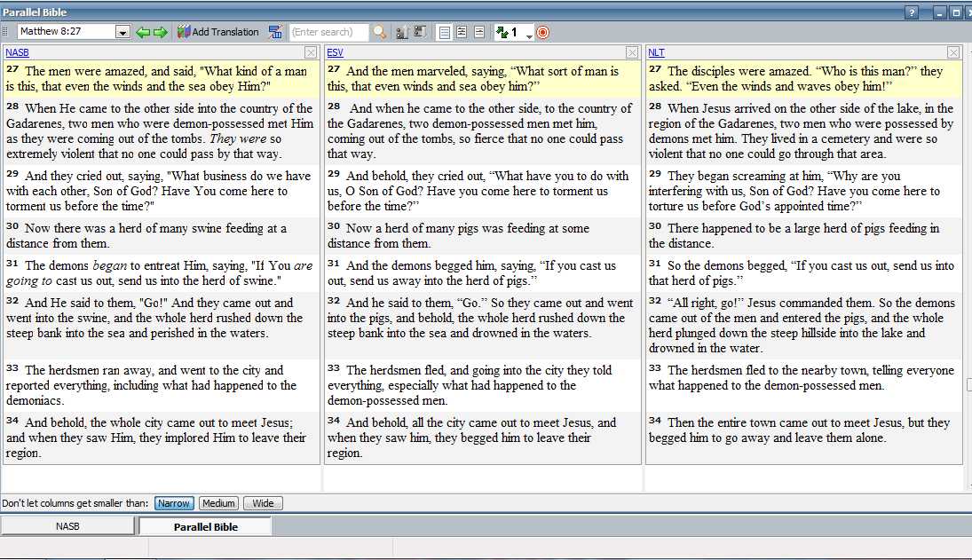Close the NLT column
972x560 pixels.
pos(953,52)
